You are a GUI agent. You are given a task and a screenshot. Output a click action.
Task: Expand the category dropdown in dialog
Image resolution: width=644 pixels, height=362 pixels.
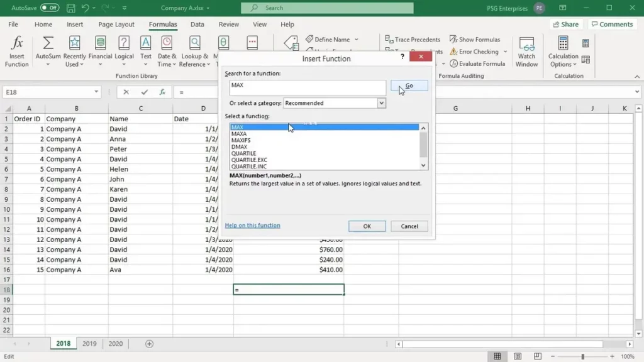381,103
